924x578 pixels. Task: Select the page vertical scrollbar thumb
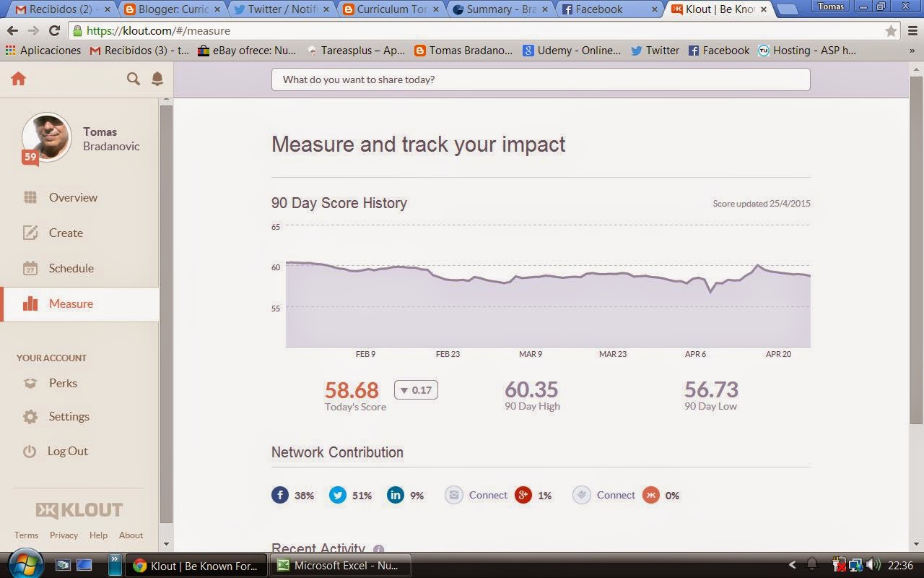pos(916,249)
